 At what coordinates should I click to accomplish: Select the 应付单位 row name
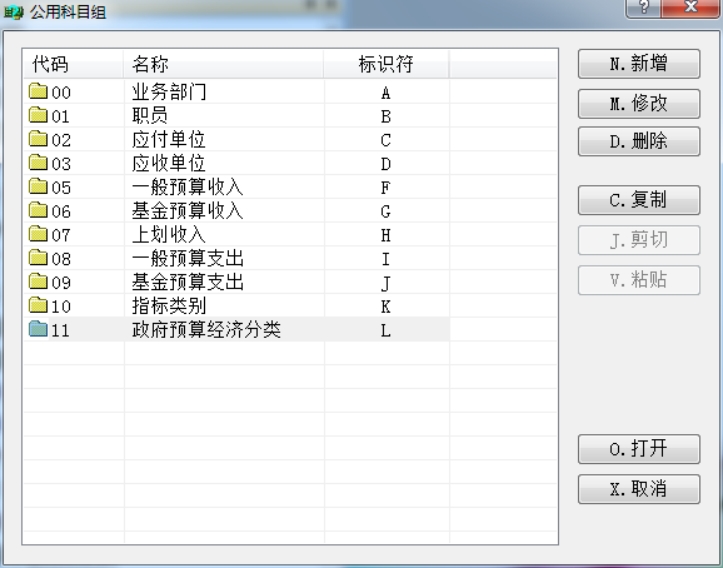tap(168, 139)
